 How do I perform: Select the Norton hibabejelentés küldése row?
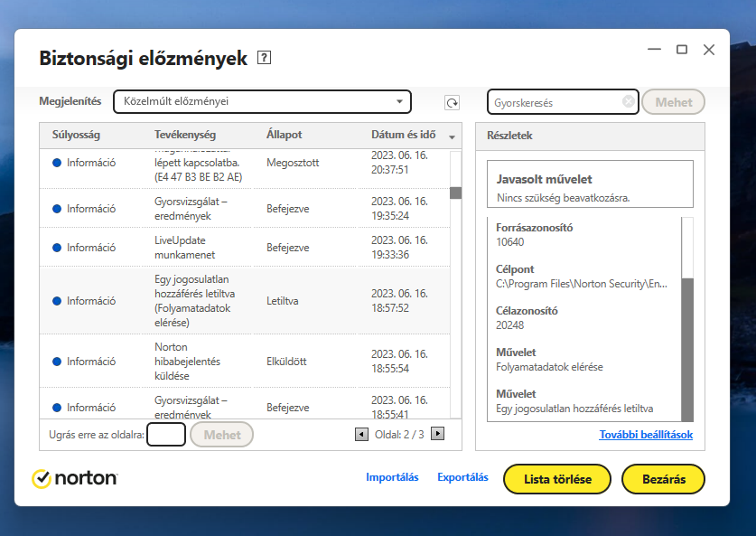(245, 362)
